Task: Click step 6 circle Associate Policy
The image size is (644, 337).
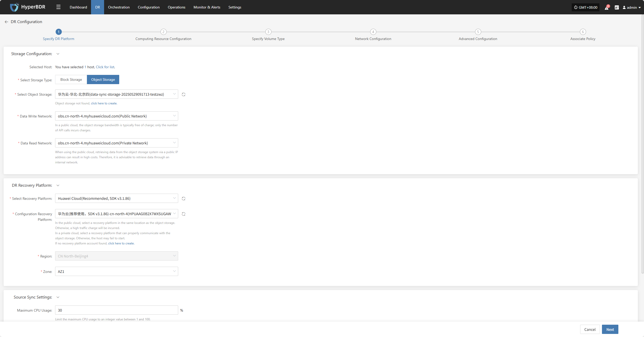Action: tap(583, 32)
